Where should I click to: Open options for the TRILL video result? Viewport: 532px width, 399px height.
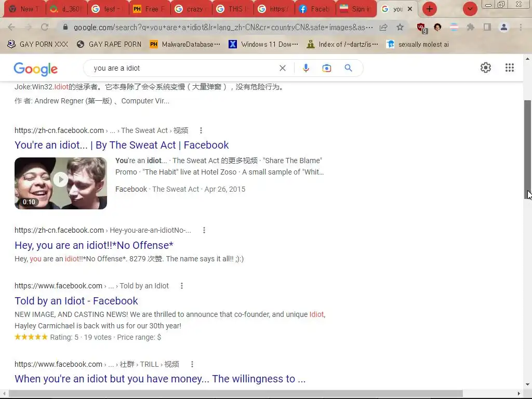[192, 364]
